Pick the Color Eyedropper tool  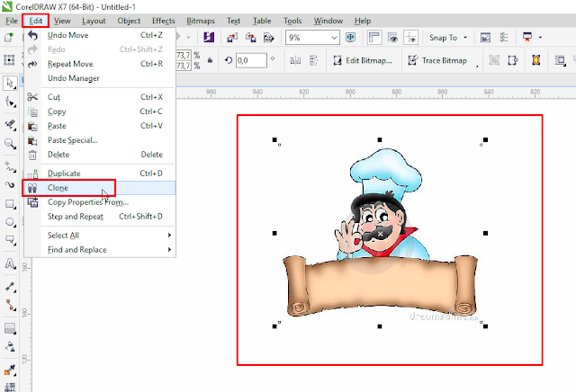pos(10,370)
